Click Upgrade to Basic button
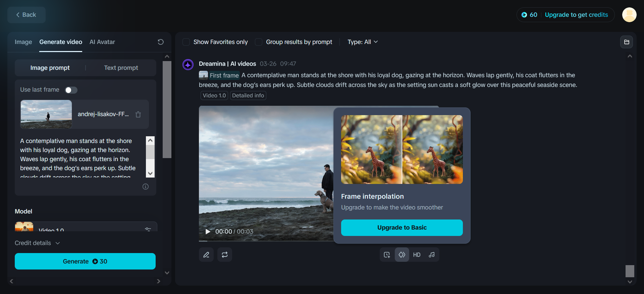This screenshot has height=294, width=644. (x=402, y=228)
